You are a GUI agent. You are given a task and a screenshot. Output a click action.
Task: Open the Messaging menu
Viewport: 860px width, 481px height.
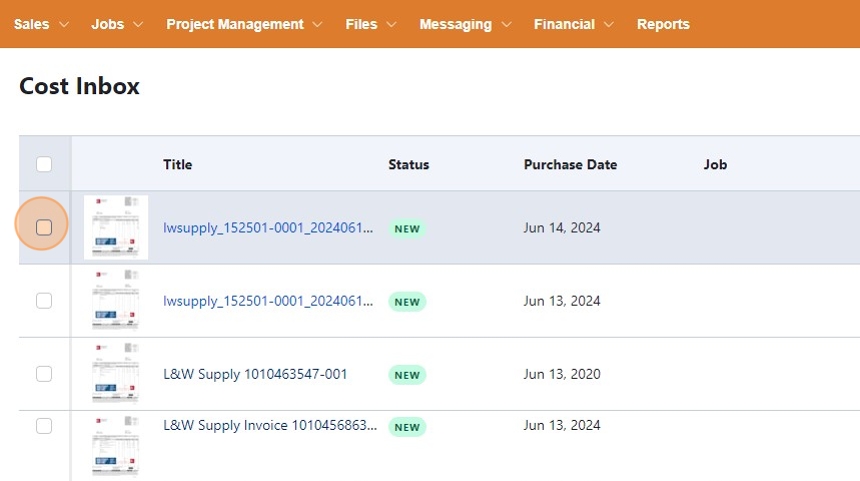(x=465, y=24)
